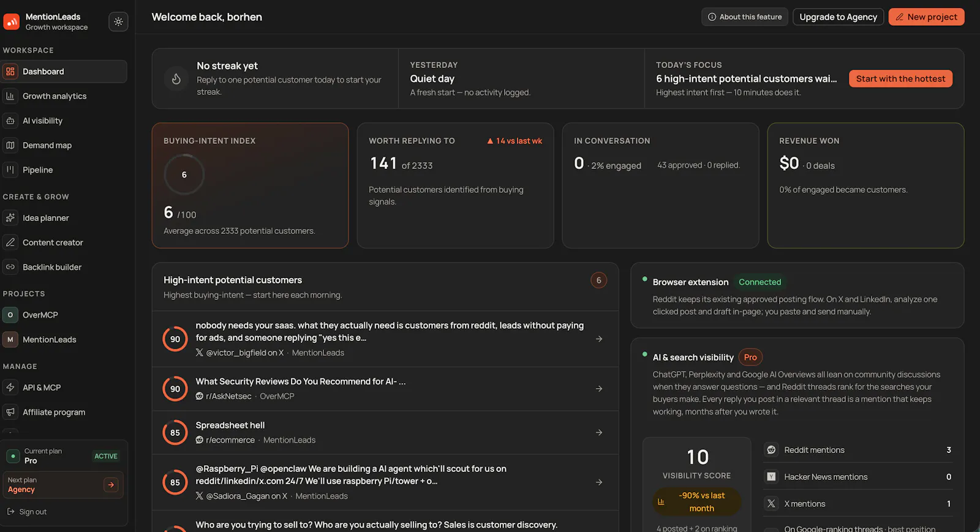The width and height of the screenshot is (980, 532).
Task: Click the ACTIVE plan status badge
Action: (106, 456)
